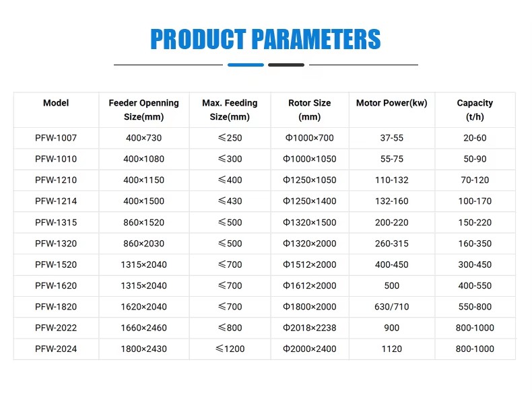Click the Motor Power(kw) column header

tap(391, 103)
